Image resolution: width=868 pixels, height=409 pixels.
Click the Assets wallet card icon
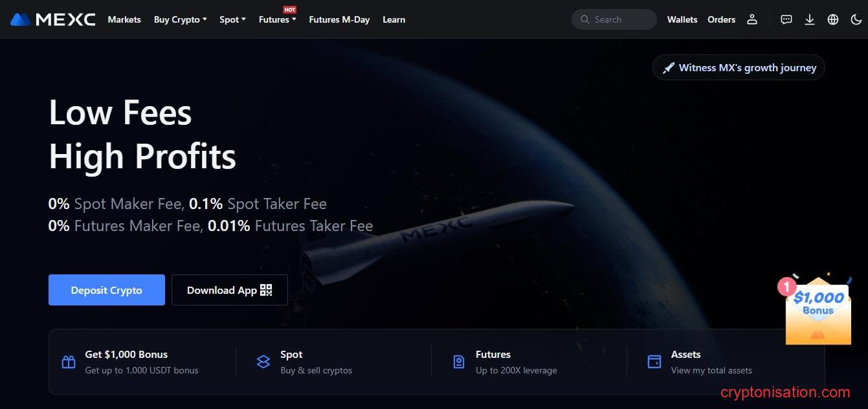[x=654, y=362]
